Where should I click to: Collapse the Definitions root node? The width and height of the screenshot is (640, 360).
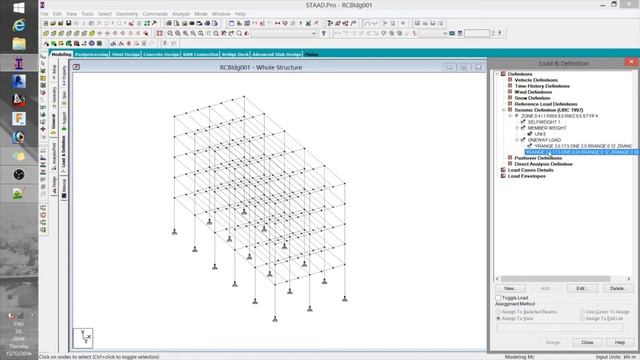(497, 74)
